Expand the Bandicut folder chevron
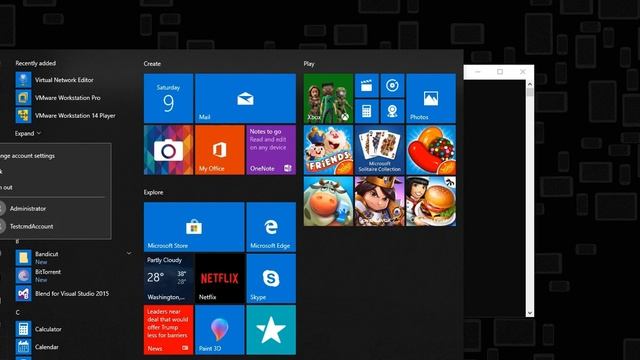Screen dimensions: 640x360 129,253
